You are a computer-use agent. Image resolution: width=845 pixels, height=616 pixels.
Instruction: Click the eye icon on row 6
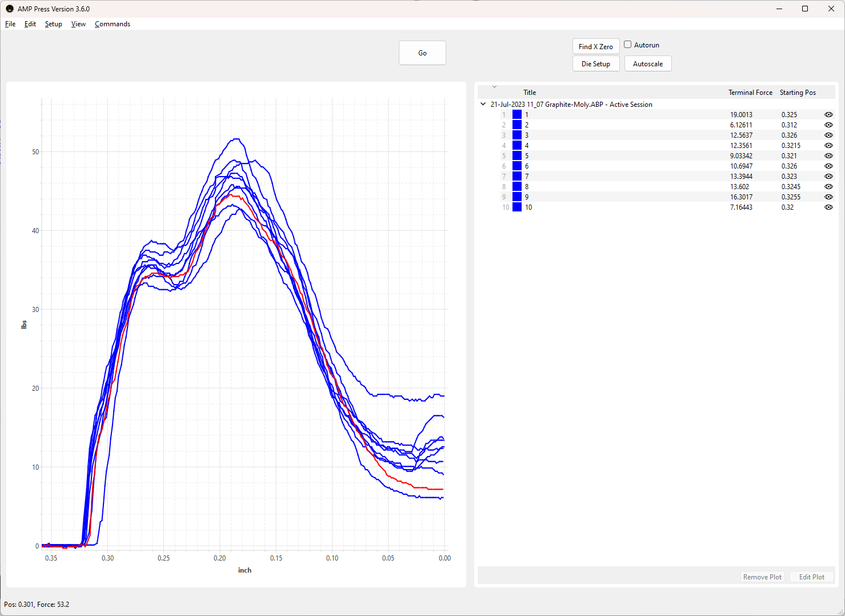(828, 166)
